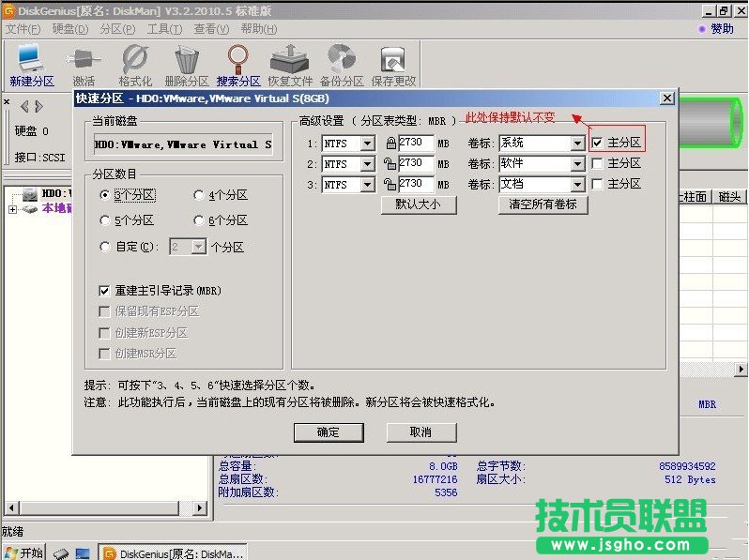Click the 默认大小 button

(x=419, y=204)
